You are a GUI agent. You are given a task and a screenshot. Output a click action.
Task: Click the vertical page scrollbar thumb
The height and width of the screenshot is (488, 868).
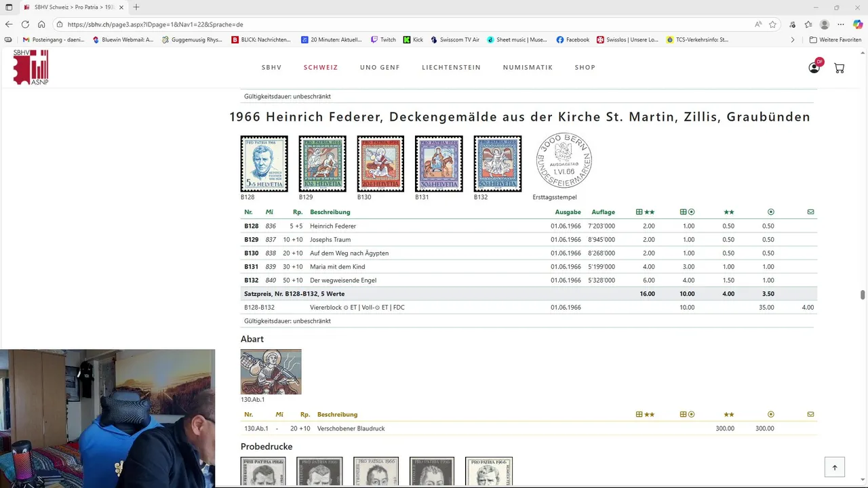click(x=863, y=294)
